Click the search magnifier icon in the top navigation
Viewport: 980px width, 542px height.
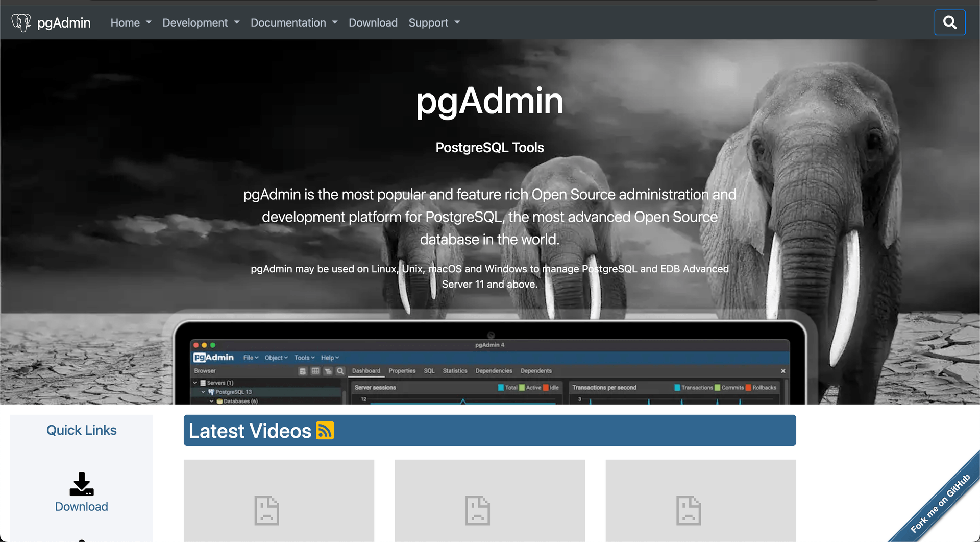pyautogui.click(x=949, y=22)
